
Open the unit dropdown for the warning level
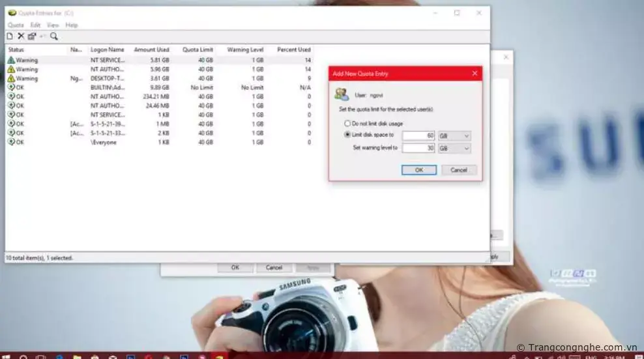click(454, 149)
